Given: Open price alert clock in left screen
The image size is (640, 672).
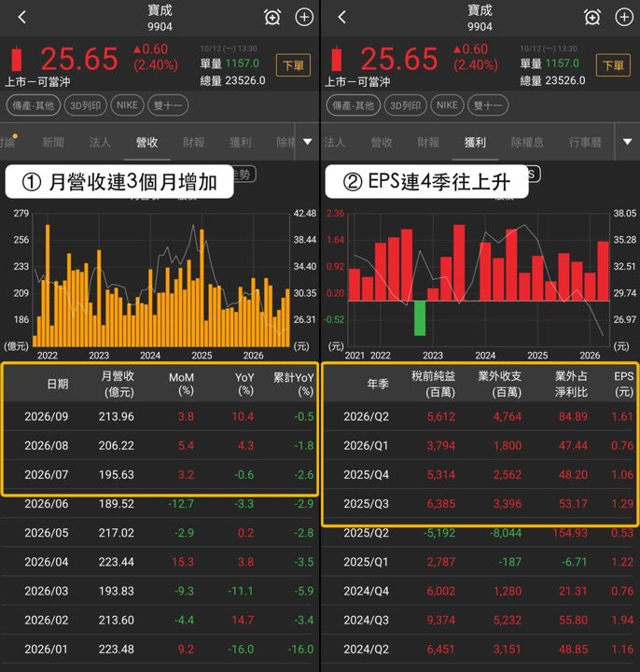Looking at the screenshot, I should coord(272,18).
